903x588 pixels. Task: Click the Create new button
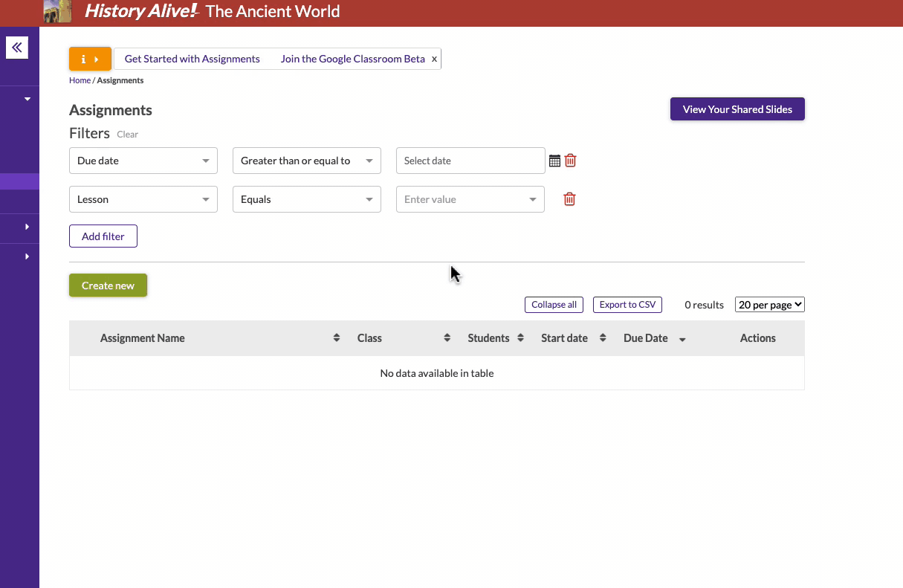[108, 285]
